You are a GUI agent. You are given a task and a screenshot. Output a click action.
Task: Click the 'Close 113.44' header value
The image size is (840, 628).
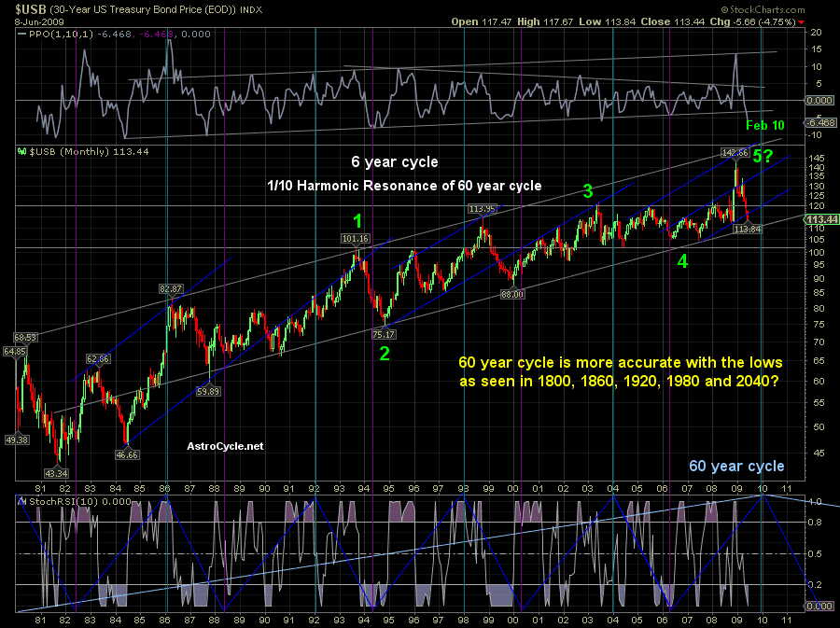pos(673,22)
